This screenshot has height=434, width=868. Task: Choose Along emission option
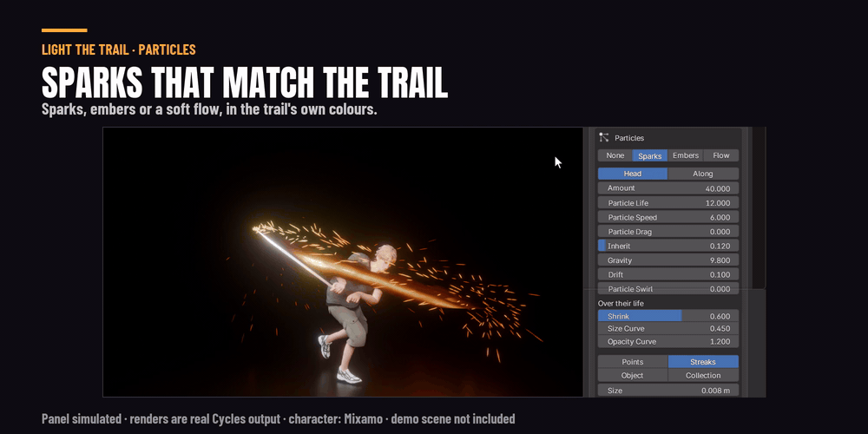point(703,174)
